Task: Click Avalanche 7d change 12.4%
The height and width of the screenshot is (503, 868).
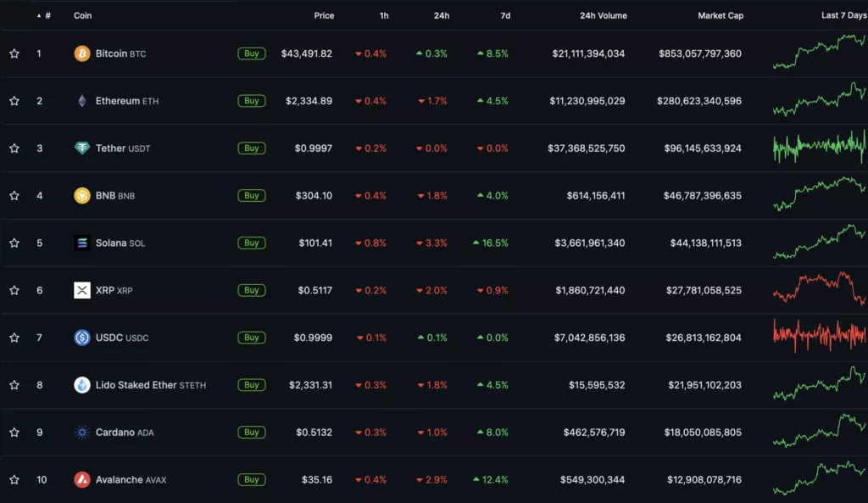Action: tap(491, 480)
